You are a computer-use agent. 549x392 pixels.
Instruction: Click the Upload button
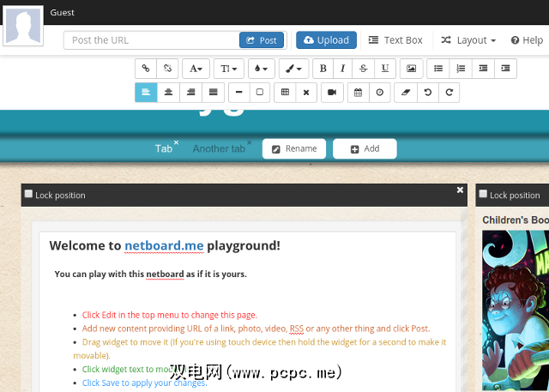[x=326, y=40]
